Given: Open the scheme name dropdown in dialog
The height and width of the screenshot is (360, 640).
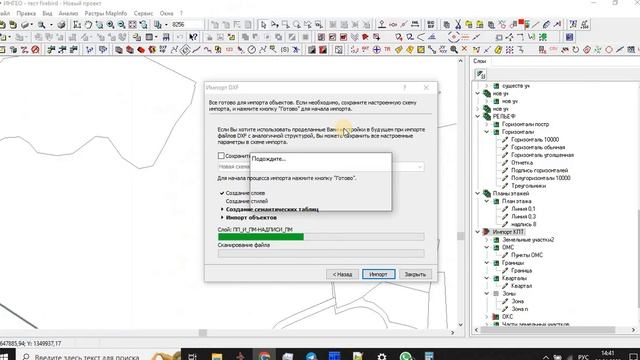Looking at the screenshot, I should pyautogui.click(x=420, y=167).
